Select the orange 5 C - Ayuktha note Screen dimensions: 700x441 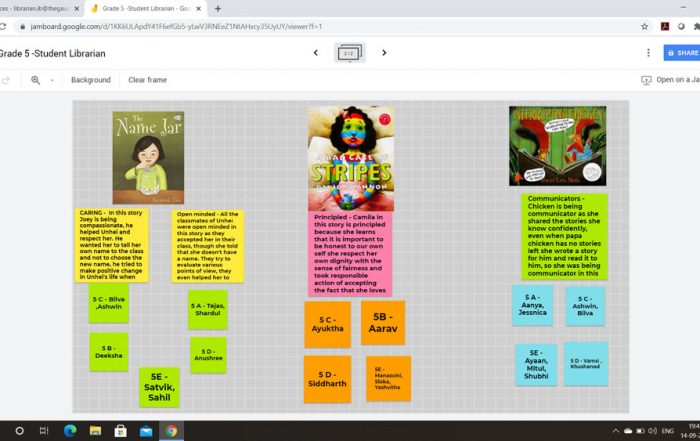pos(327,324)
